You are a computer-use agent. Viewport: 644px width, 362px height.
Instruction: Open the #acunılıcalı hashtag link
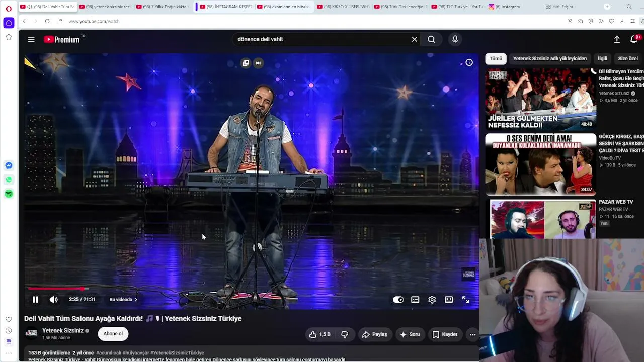108,353
